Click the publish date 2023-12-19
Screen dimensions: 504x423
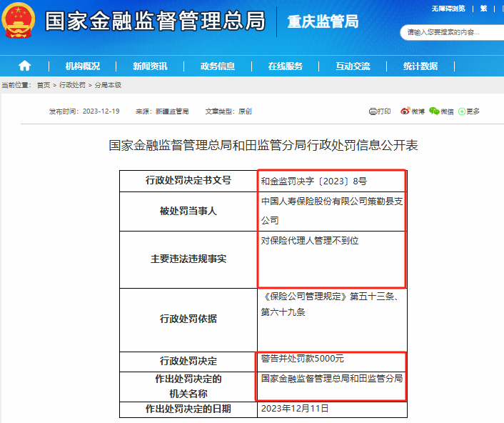click(101, 111)
